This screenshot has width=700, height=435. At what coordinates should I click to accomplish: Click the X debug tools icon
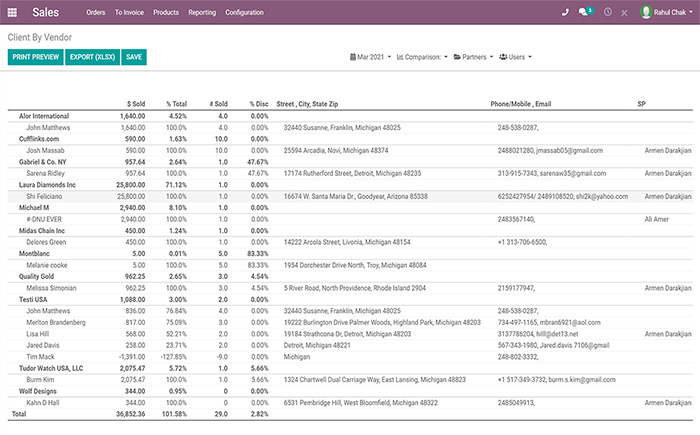click(x=624, y=13)
